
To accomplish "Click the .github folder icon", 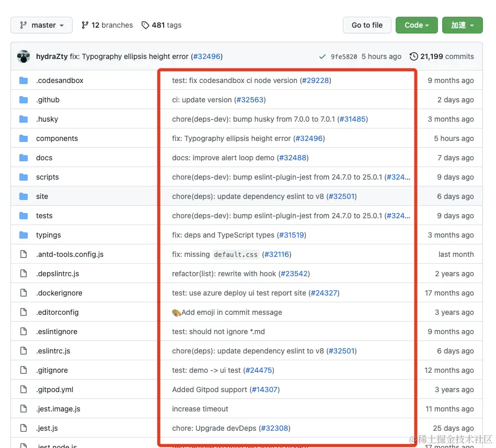I will [x=24, y=100].
